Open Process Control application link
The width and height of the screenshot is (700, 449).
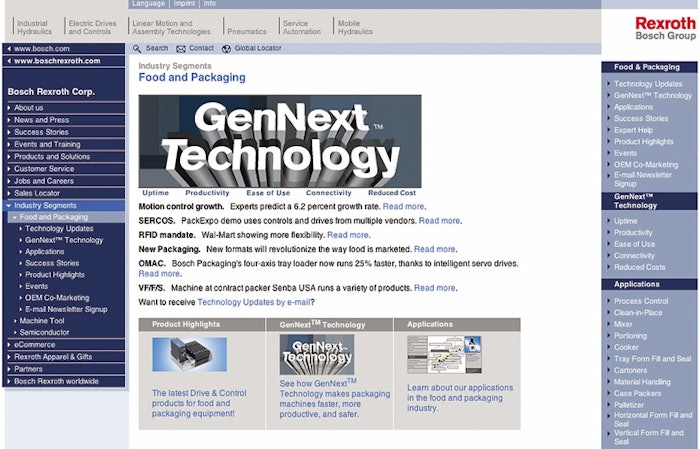(641, 301)
